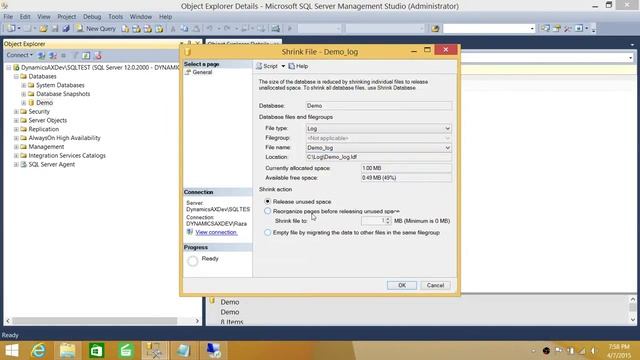Screen dimensions: 640x360
Task: Open the Window menu
Action: pyautogui.click(x=140, y=17)
